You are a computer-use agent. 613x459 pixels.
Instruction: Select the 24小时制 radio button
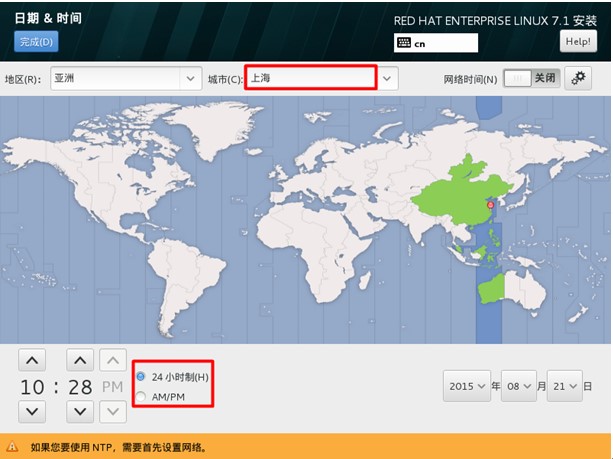pos(141,377)
